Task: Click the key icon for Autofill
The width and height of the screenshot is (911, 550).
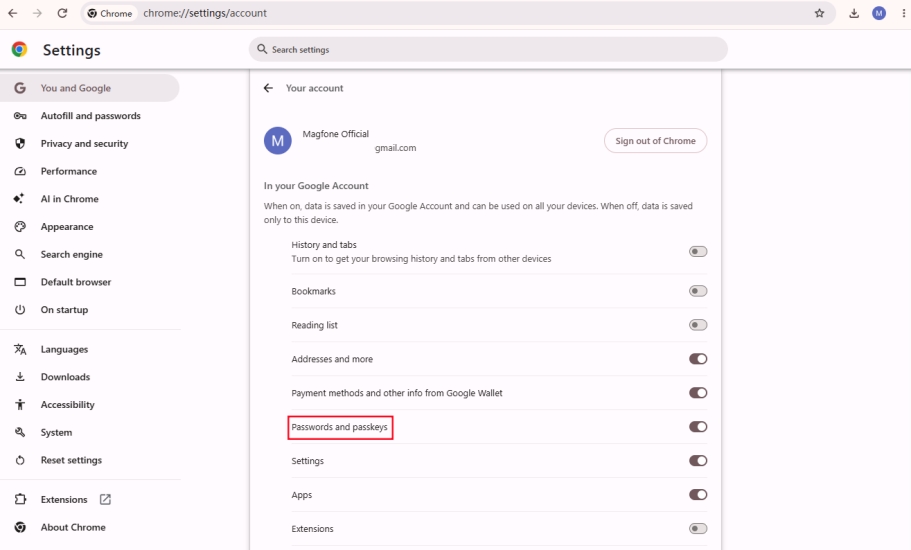Action: [20, 116]
